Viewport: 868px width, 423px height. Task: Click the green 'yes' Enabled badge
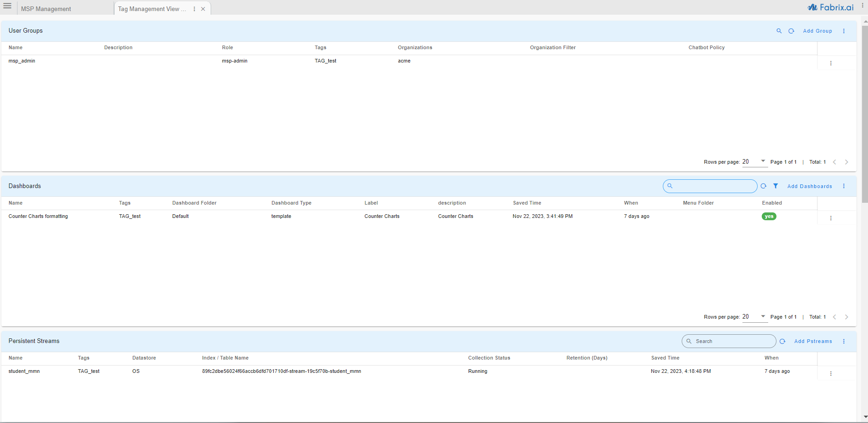coord(769,217)
